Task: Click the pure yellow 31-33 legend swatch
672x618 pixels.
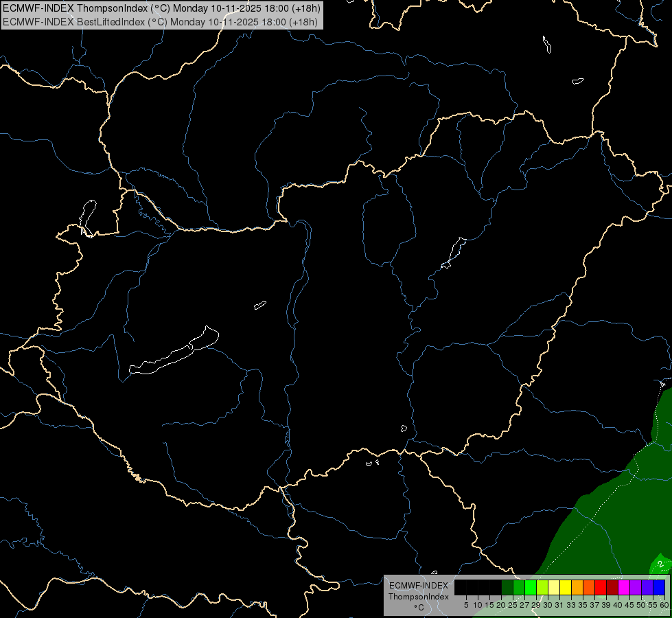Action: [x=566, y=587]
